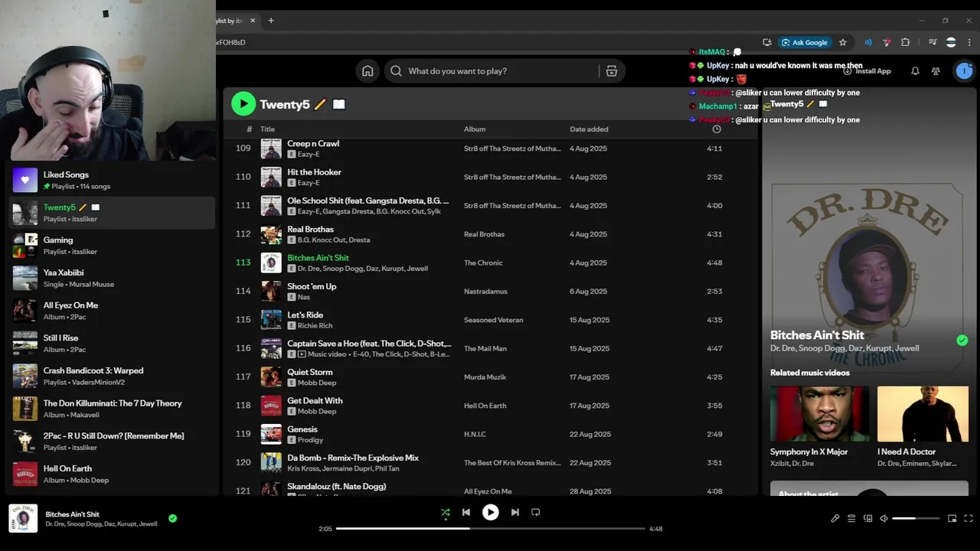Open The Chronic album link in track row

tap(483, 263)
